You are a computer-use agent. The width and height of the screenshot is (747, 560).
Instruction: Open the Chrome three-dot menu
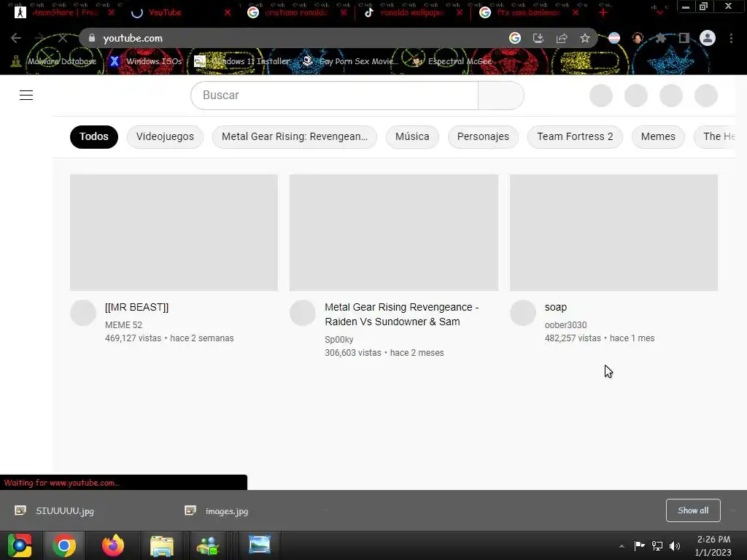pyautogui.click(x=731, y=38)
